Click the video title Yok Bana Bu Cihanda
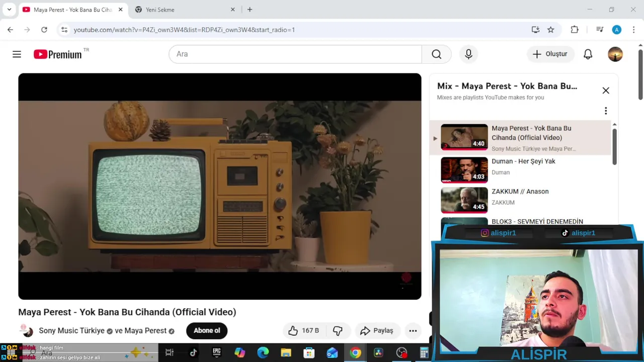The width and height of the screenshot is (644, 362). tap(127, 312)
